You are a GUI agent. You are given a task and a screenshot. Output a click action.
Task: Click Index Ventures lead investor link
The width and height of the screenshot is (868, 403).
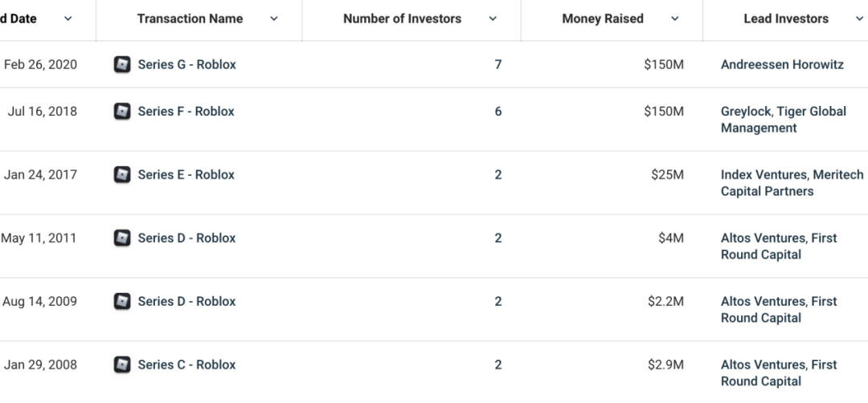click(764, 175)
